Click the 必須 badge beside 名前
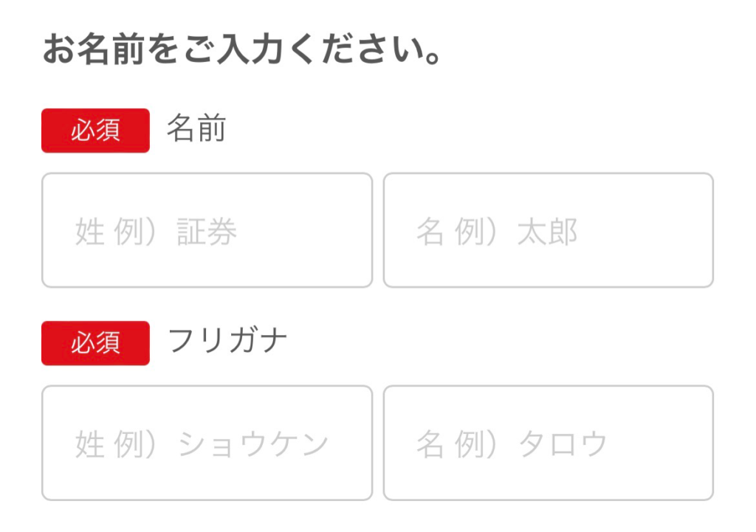The width and height of the screenshot is (756, 532). coord(95,131)
